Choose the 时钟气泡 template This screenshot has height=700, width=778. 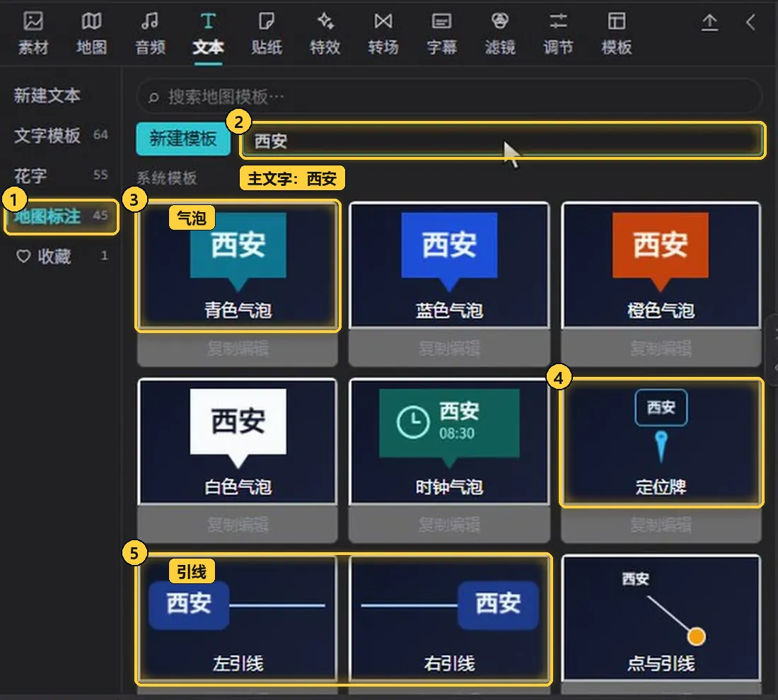449,441
